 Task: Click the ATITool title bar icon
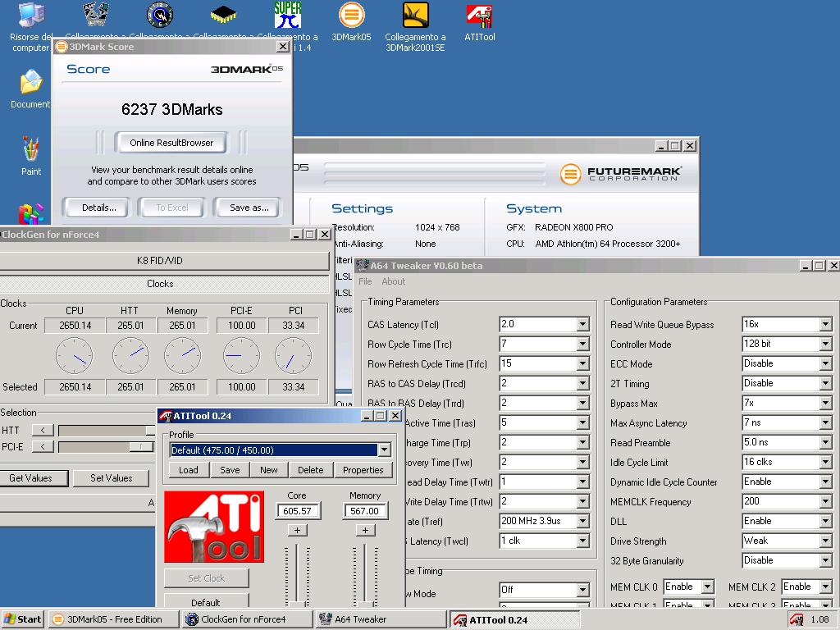(x=165, y=416)
